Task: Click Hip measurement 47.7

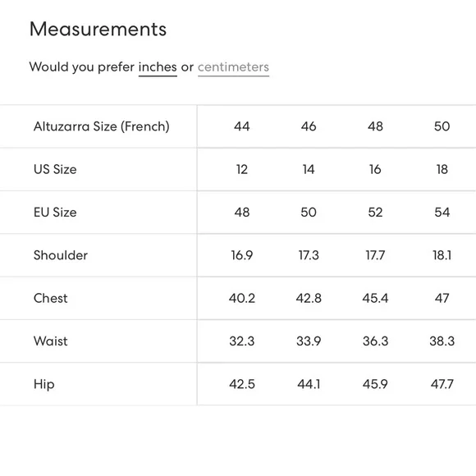Action: click(x=442, y=384)
